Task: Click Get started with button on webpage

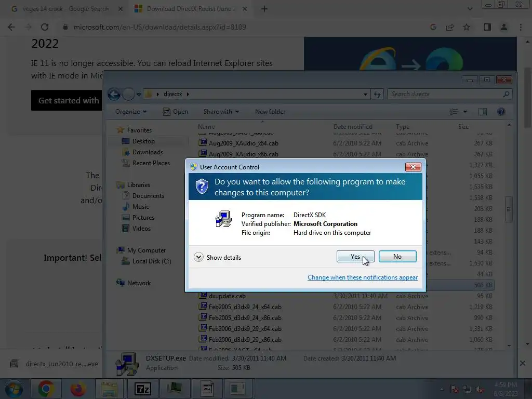Action: click(x=67, y=100)
